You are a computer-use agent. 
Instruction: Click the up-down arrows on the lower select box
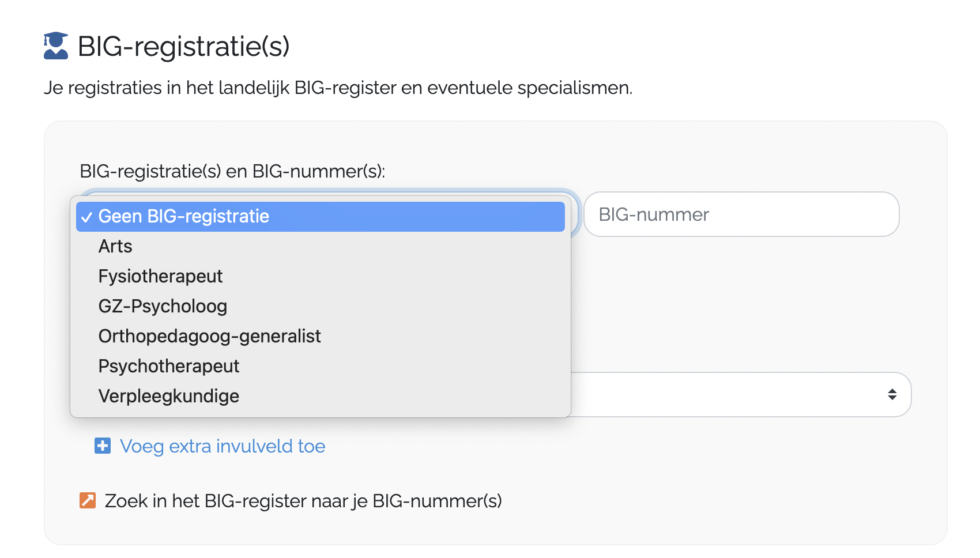[x=892, y=394]
